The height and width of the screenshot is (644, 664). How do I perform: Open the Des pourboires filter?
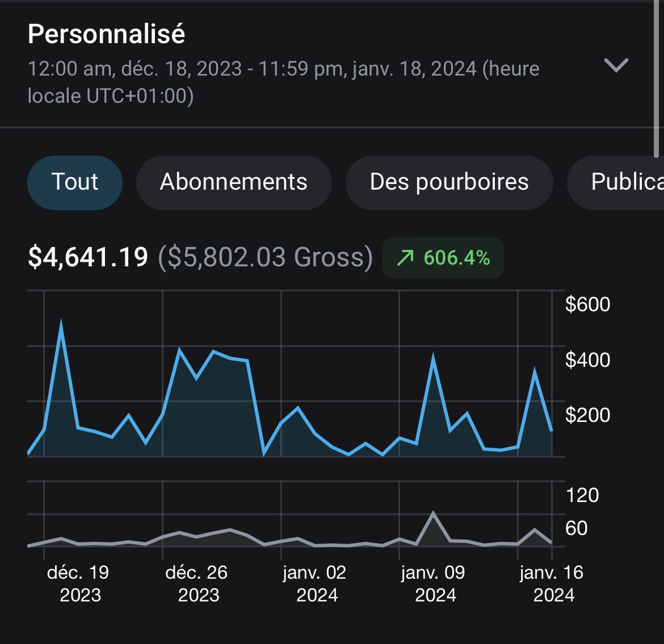[x=449, y=182]
